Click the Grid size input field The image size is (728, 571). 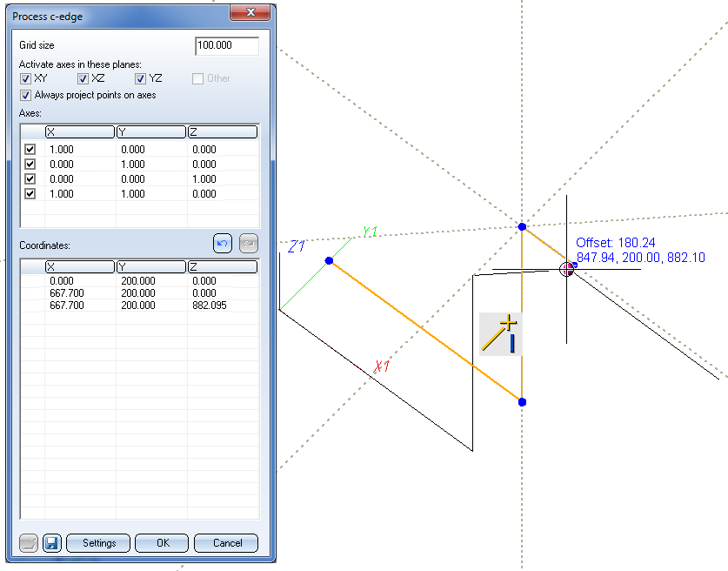(227, 46)
